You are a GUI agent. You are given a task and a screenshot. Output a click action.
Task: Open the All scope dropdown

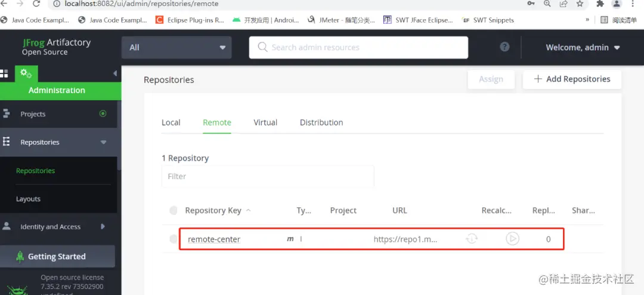click(x=177, y=47)
